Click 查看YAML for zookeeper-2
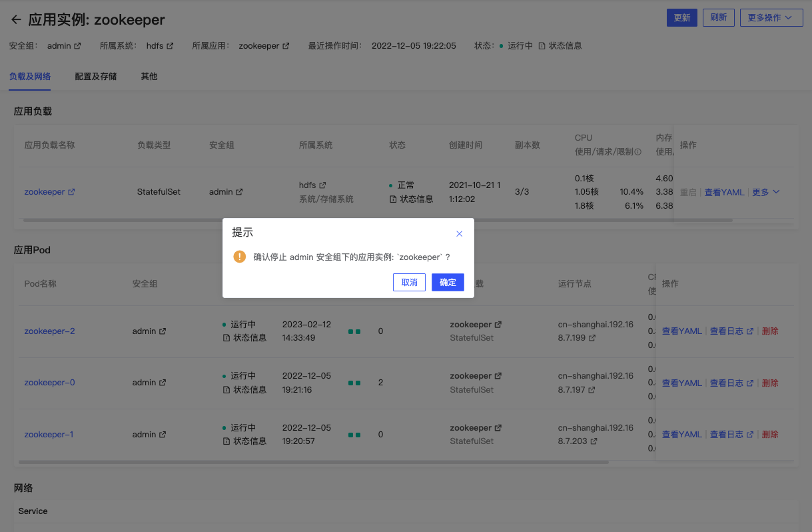The height and width of the screenshot is (532, 812). (x=681, y=331)
